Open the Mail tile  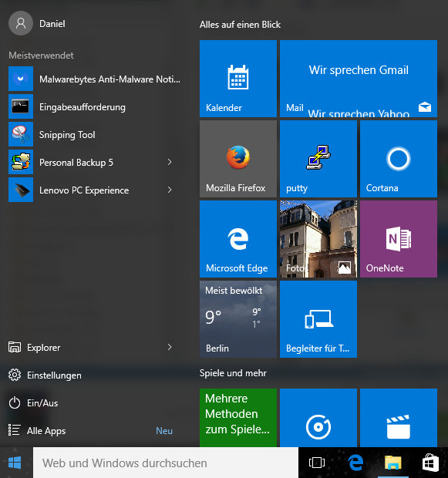click(x=359, y=79)
